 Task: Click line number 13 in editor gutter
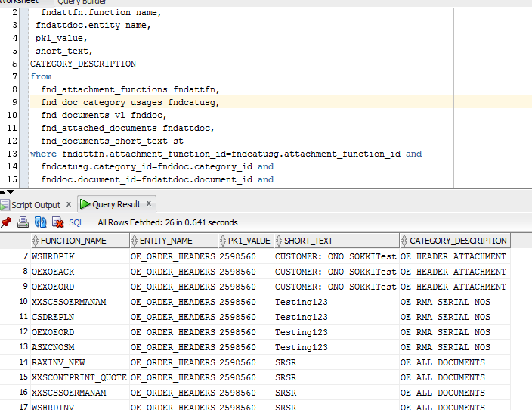click(12, 154)
